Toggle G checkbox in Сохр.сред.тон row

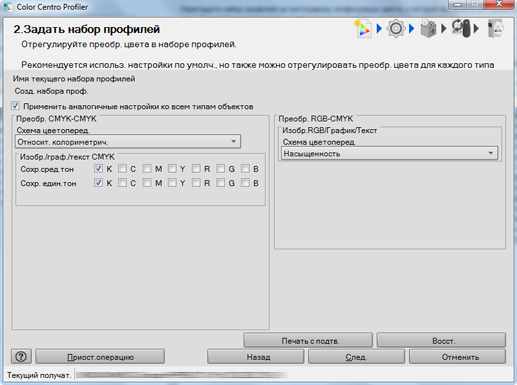pos(221,169)
